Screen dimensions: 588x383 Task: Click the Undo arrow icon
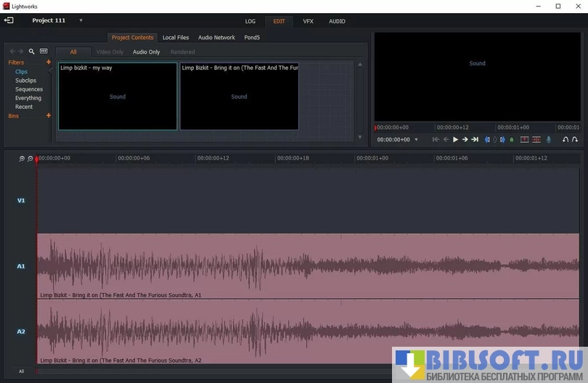(x=565, y=139)
